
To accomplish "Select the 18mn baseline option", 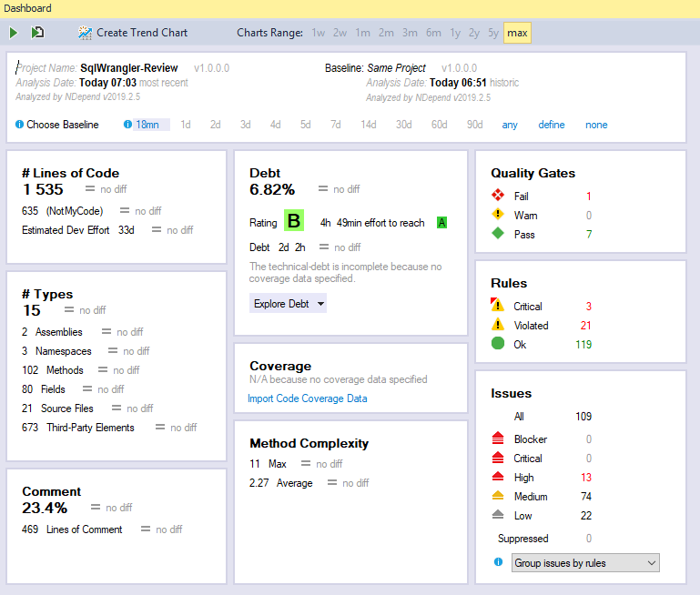I will click(x=147, y=125).
